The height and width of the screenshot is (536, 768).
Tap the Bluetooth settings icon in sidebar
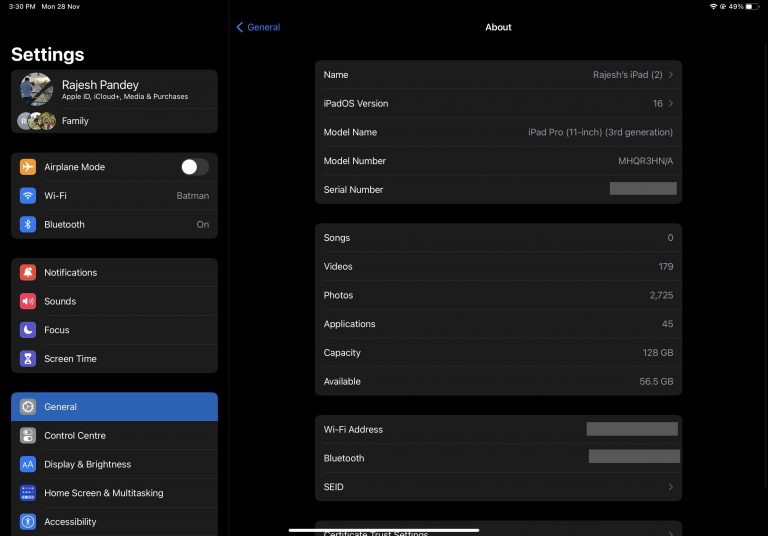pyautogui.click(x=28, y=224)
